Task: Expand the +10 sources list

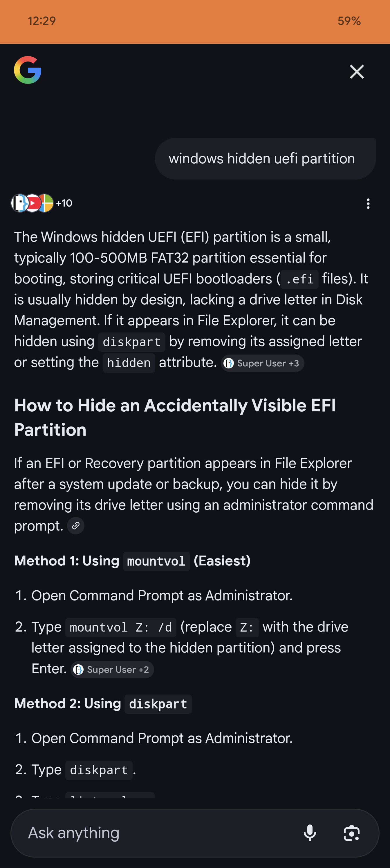Action: coord(64,203)
